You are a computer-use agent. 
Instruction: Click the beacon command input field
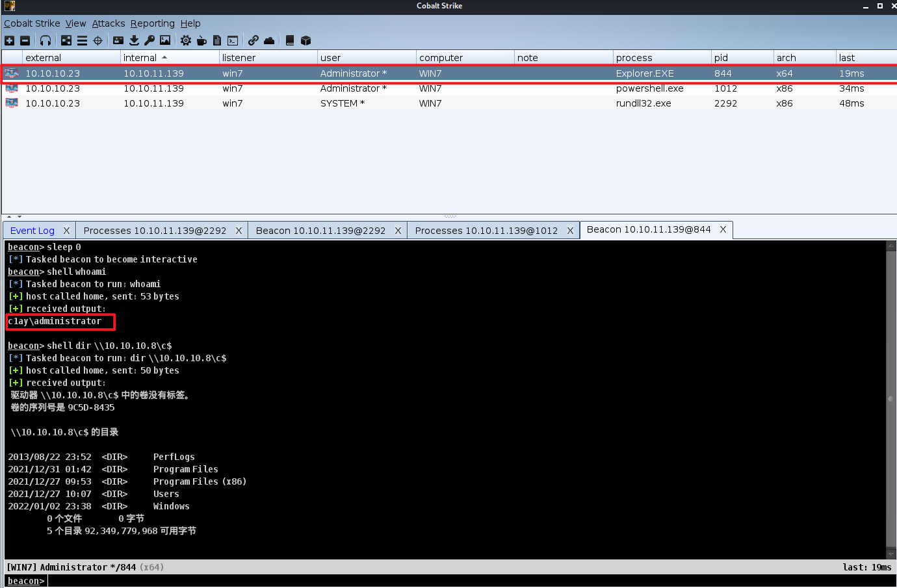(x=471, y=581)
